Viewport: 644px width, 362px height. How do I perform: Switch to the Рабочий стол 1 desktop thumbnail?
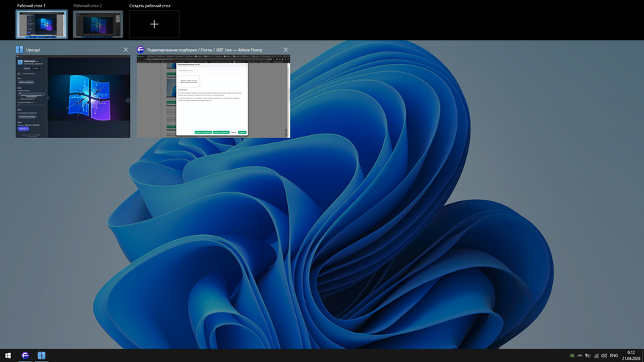tap(41, 24)
